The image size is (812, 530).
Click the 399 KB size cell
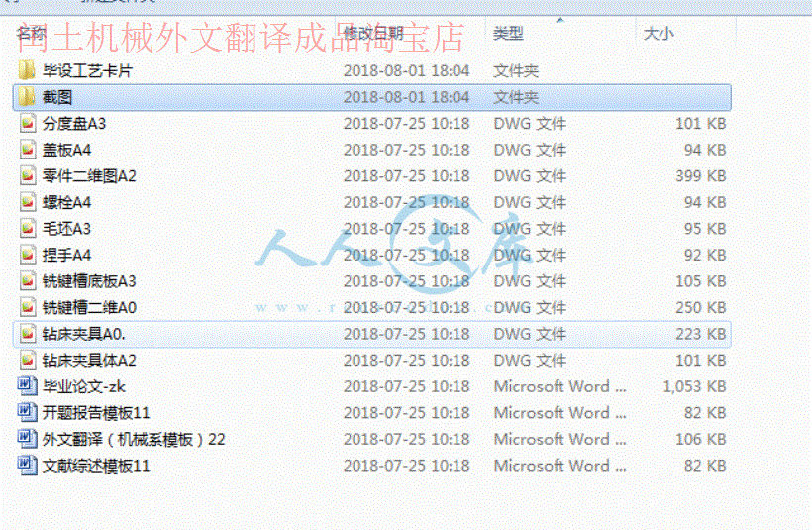coord(701,176)
